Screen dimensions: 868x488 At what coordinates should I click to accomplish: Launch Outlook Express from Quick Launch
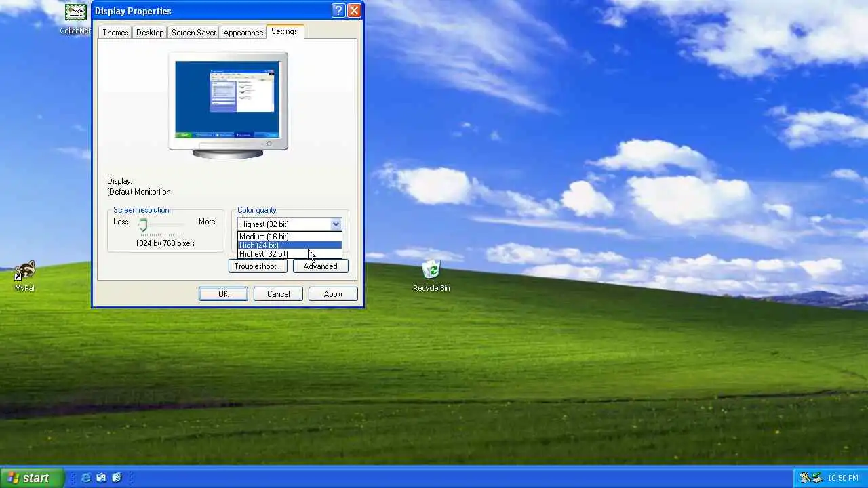101,478
